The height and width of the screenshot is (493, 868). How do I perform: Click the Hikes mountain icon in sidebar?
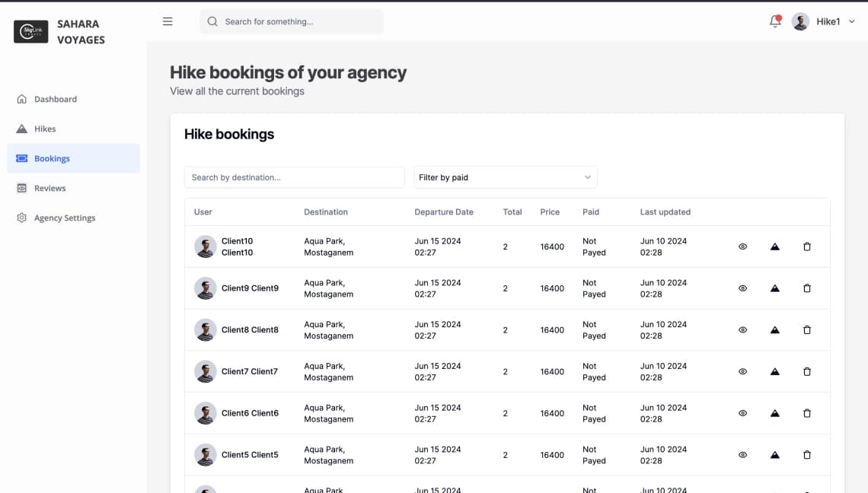pos(21,129)
